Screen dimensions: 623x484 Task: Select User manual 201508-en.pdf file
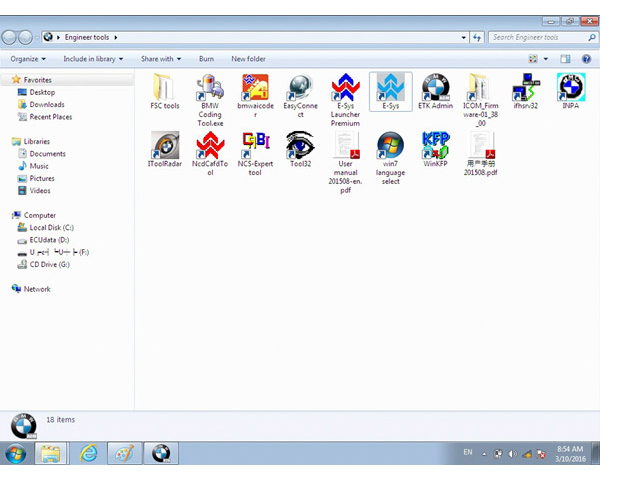coord(345,163)
